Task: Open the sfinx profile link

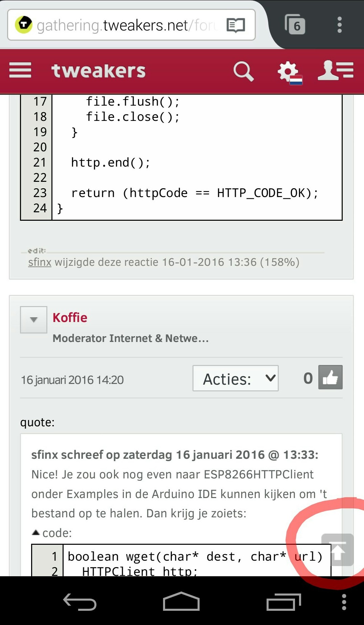Action: (40, 262)
